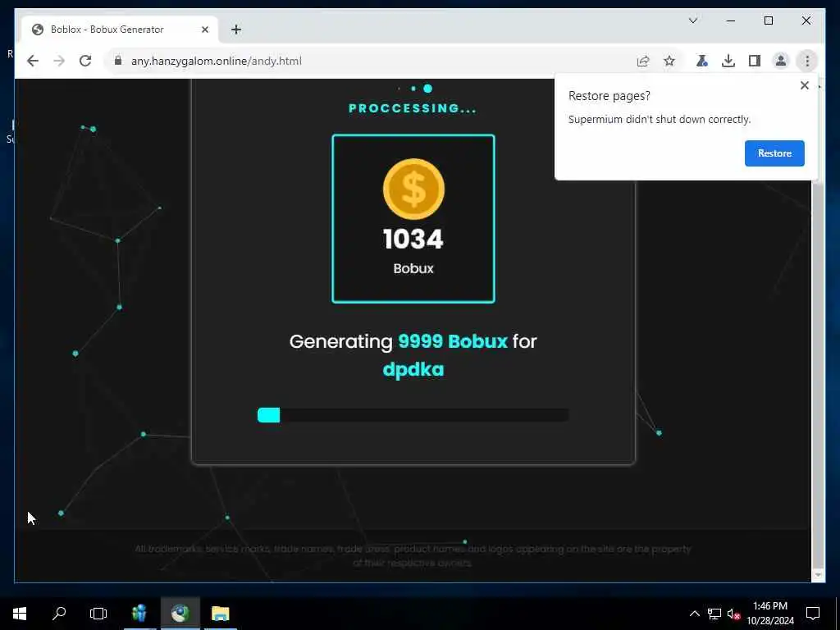Screen dimensions: 840x630
Task: Open the Chrome Labs flask icon
Action: [x=702, y=61]
